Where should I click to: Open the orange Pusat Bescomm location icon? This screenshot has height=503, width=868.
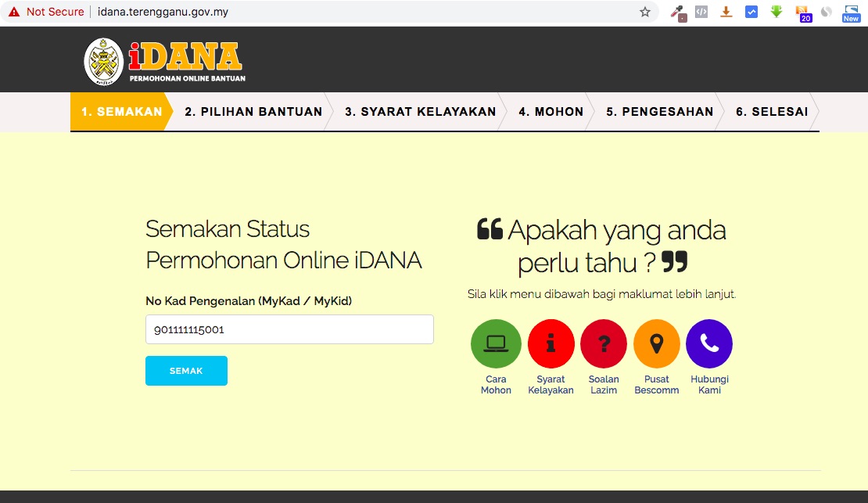pyautogui.click(x=657, y=343)
